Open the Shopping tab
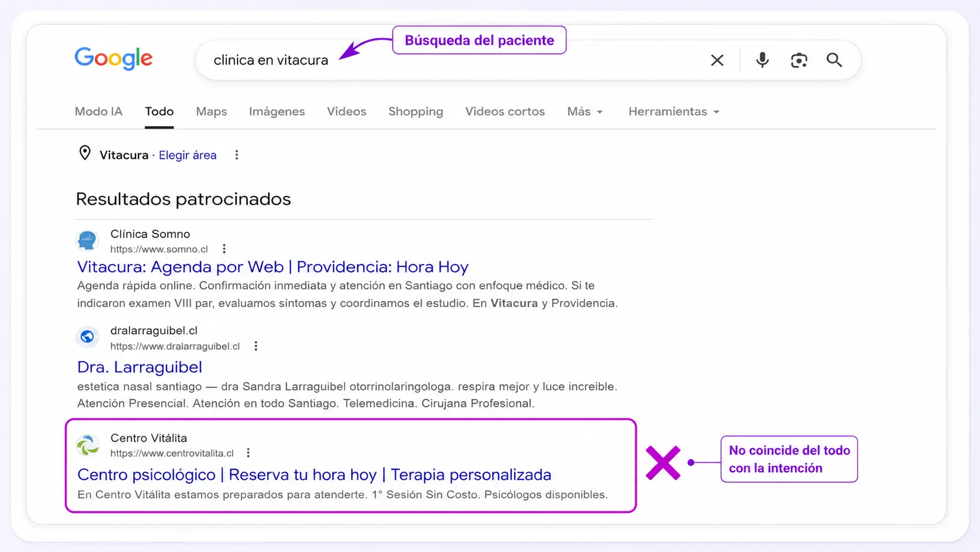This screenshot has width=980, height=552. point(416,111)
